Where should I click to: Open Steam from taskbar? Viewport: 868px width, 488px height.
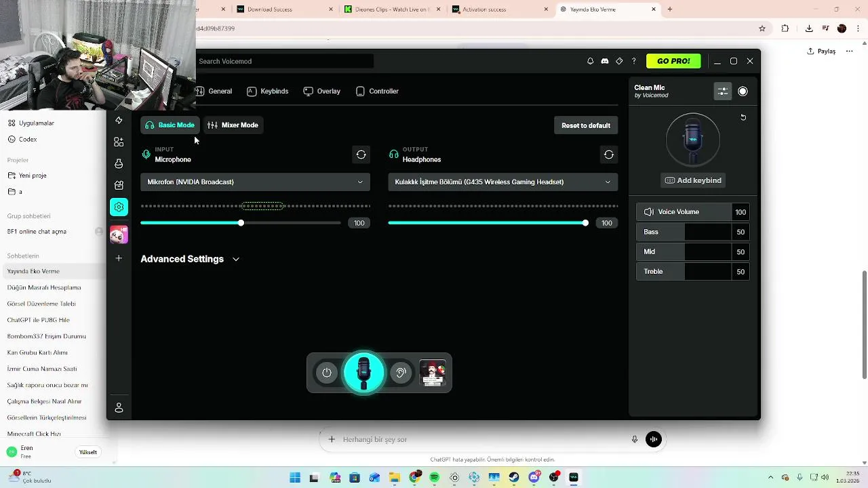[514, 478]
